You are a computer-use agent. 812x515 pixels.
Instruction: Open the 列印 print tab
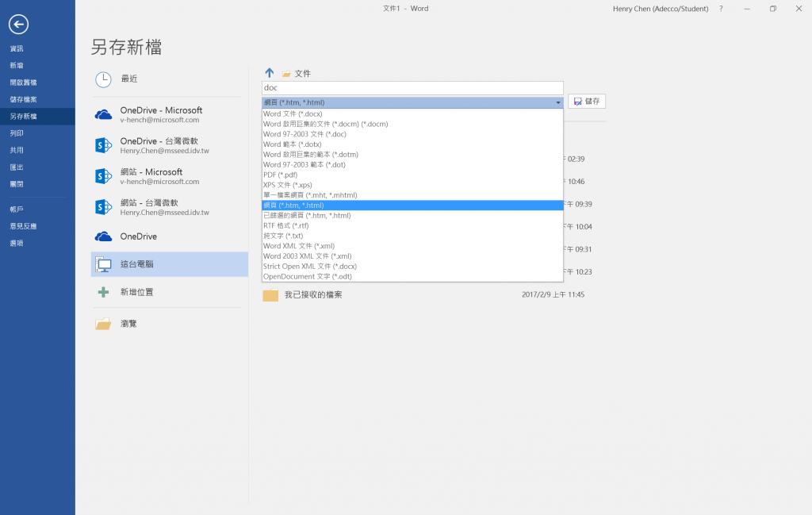pos(37,133)
